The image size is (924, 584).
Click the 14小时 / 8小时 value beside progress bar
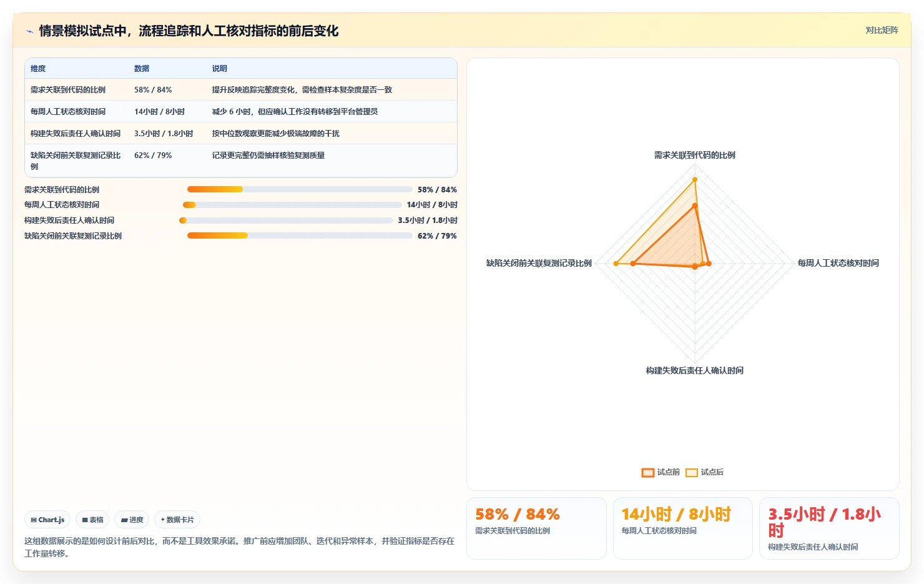[x=432, y=205]
